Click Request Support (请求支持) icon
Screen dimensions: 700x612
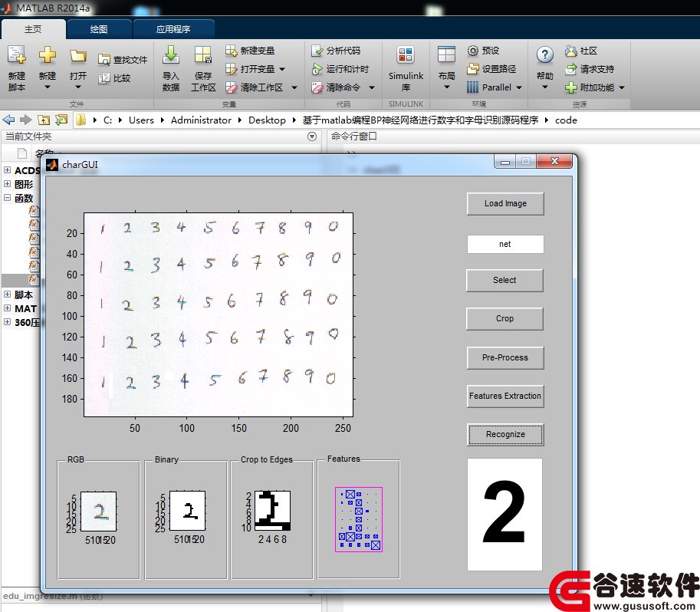(x=571, y=69)
